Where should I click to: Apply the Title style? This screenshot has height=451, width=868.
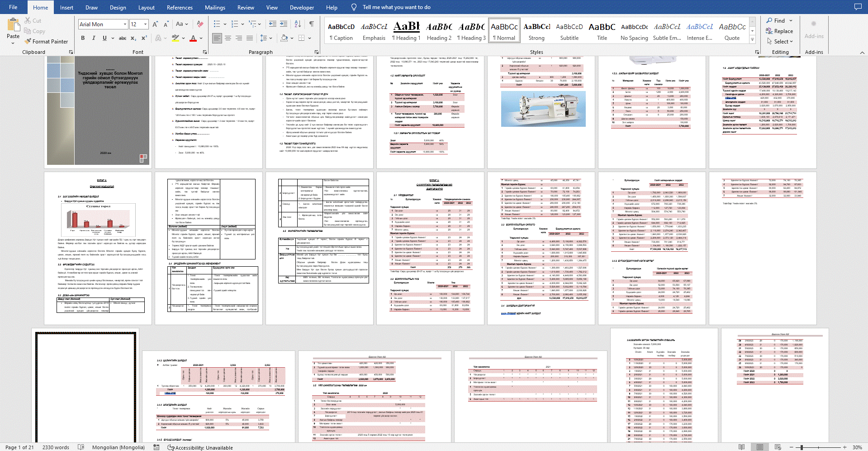tap(602, 31)
